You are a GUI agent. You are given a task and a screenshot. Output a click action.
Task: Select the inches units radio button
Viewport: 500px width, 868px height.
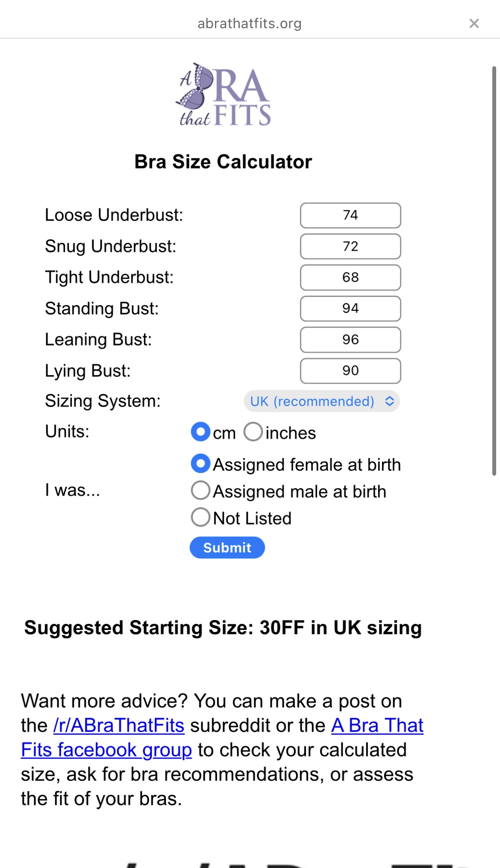[x=253, y=432]
